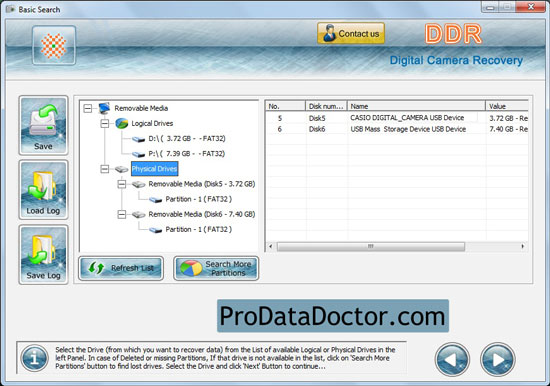Go back with the left arrow button
This screenshot has height=386, width=550.
452,359
